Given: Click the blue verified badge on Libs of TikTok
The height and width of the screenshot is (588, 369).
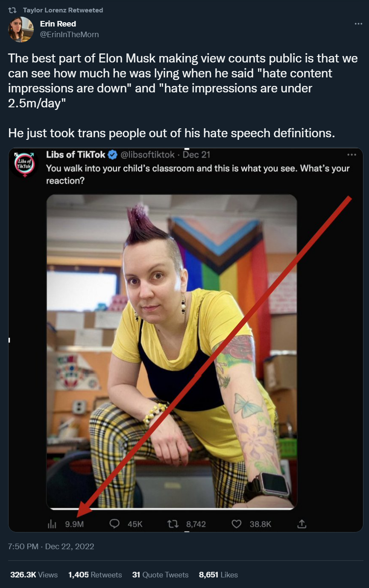Looking at the screenshot, I should point(113,155).
